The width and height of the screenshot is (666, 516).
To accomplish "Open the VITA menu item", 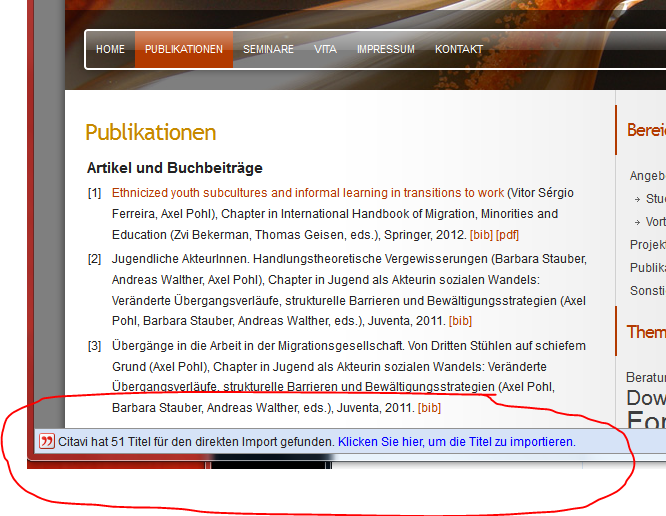I will click(325, 49).
